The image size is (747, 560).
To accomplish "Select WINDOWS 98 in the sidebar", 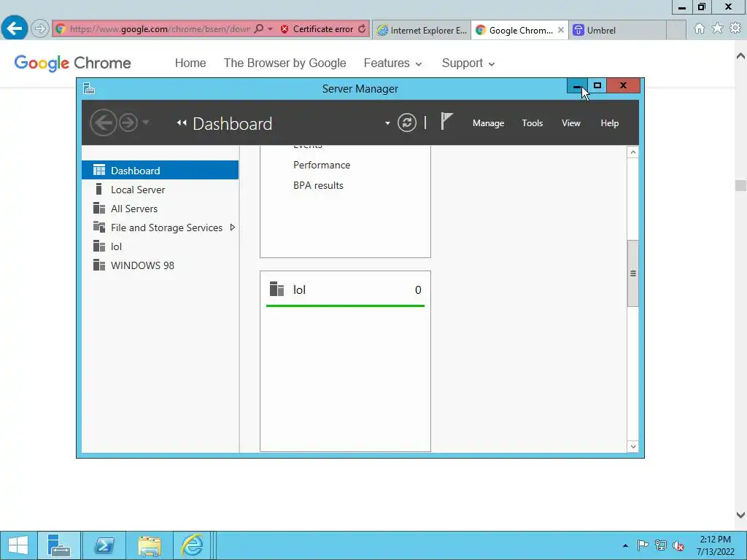I will pos(160,265).
